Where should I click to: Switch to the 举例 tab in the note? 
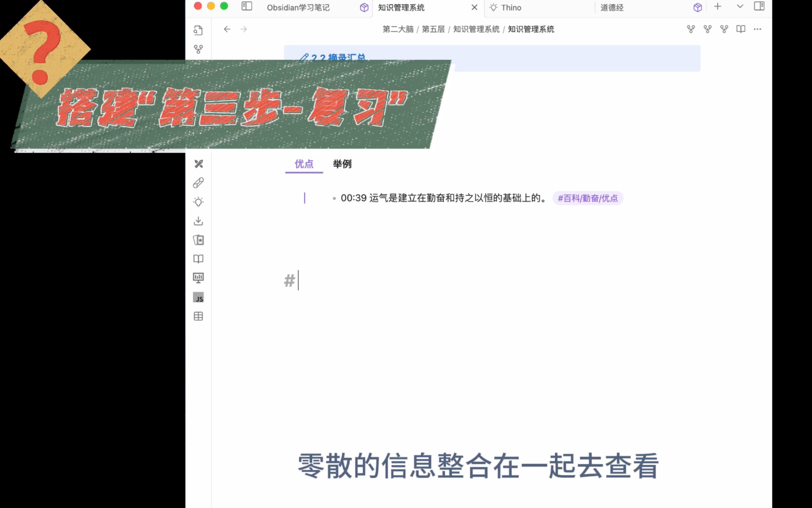pos(342,164)
